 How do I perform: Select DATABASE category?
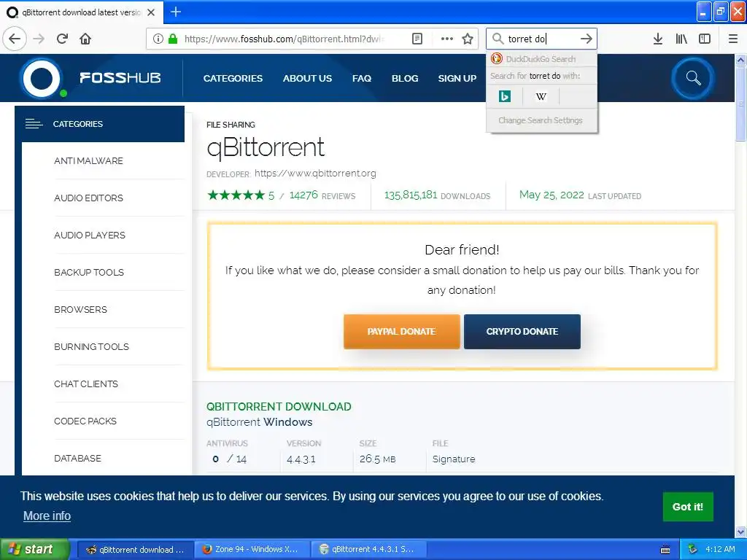click(77, 458)
